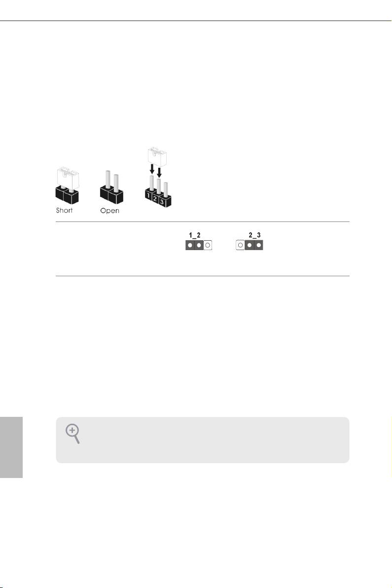The image size is (392, 588).
Task: Click the gray note box area
Action: tap(202, 440)
